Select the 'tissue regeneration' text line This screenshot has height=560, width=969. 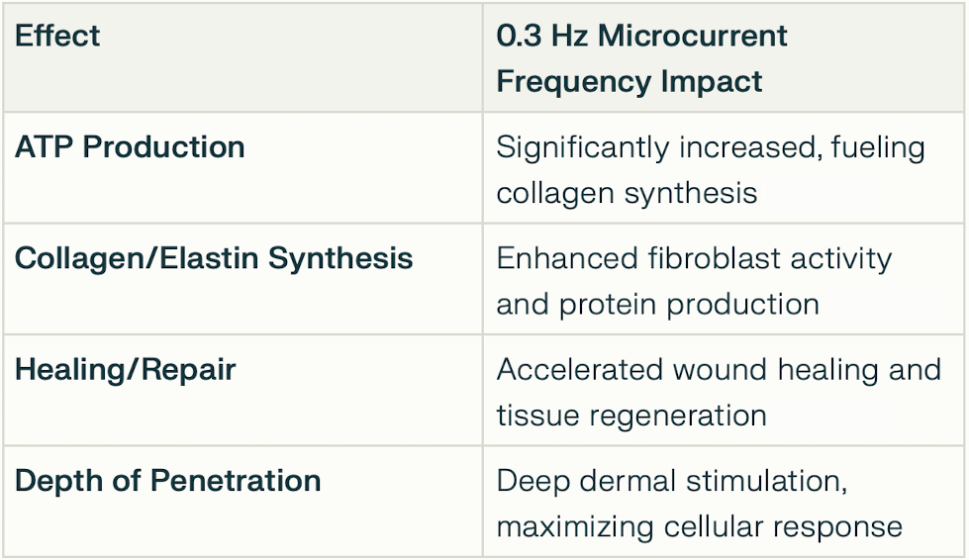pos(630,416)
